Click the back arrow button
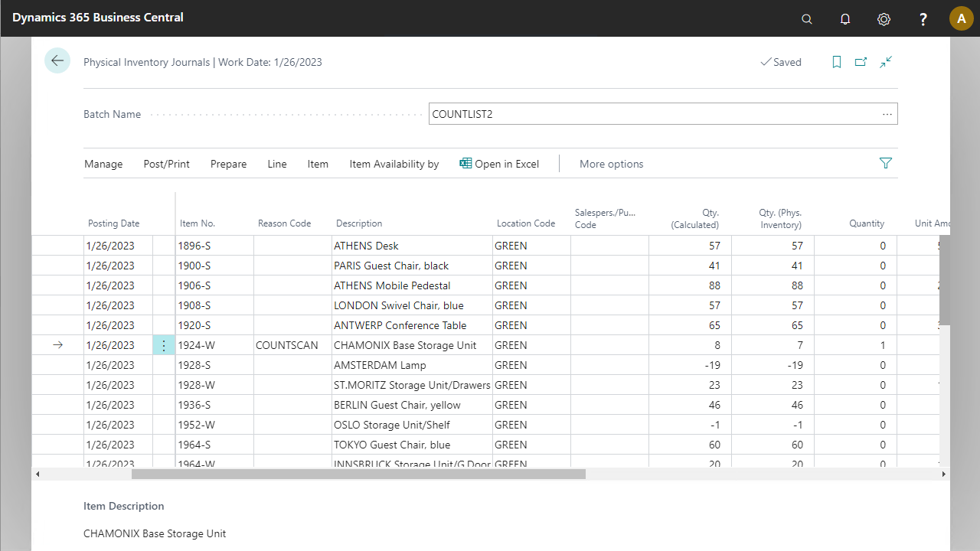 click(x=57, y=60)
